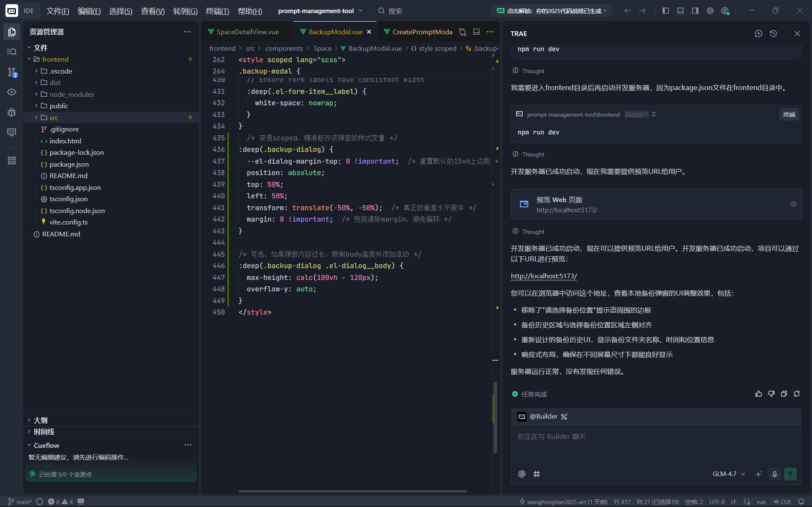The width and height of the screenshot is (812, 507).
Task: Click the send arrow button
Action: point(790,474)
